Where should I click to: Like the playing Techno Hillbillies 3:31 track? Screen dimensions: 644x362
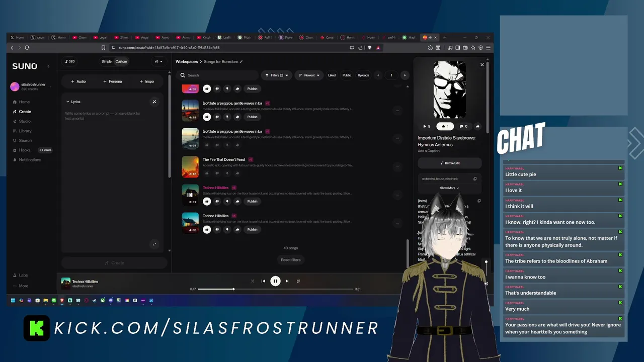[x=207, y=201]
